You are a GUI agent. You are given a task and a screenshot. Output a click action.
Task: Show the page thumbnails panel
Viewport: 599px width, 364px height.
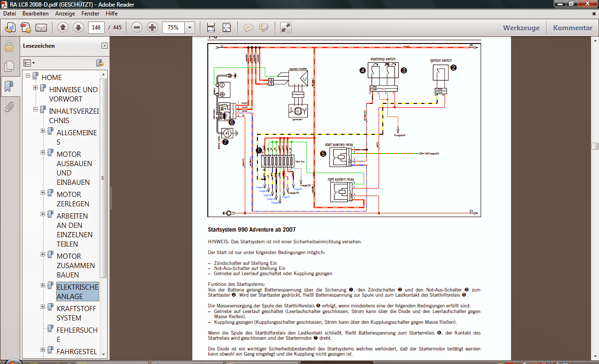click(8, 66)
